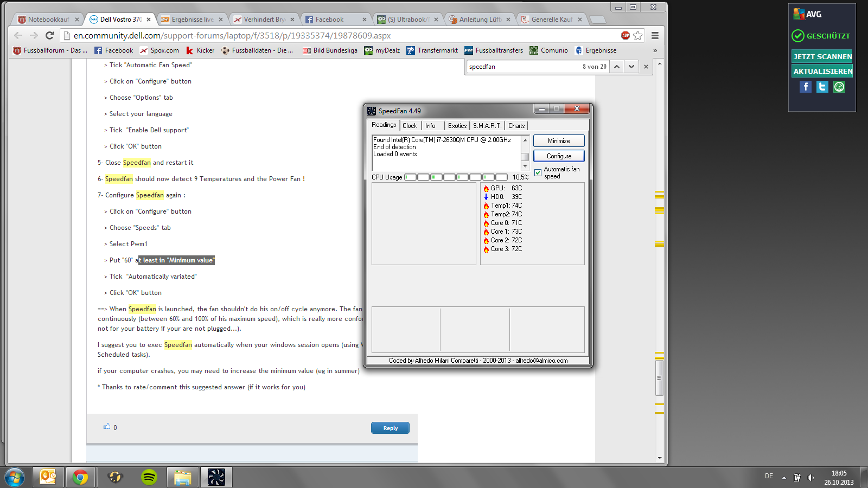Click Chrome forward arrow
Viewport: 868px width, 488px height.
(x=34, y=35)
